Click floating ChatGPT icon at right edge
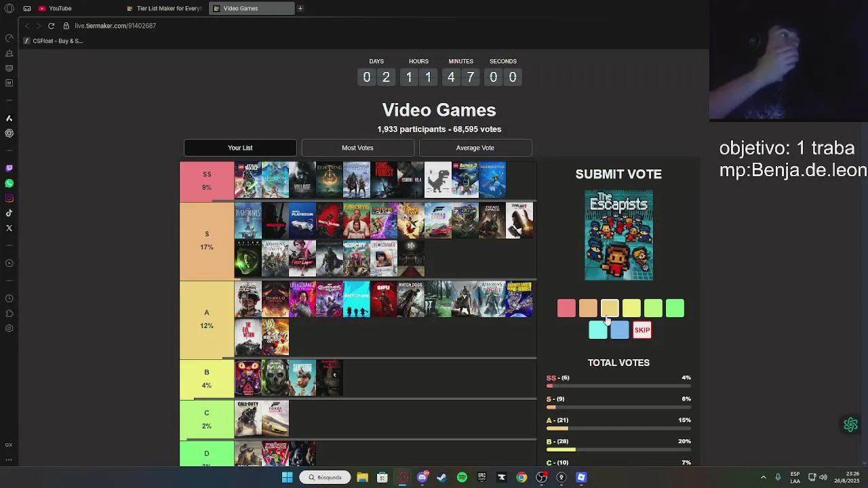This screenshot has height=488, width=868. [850, 424]
